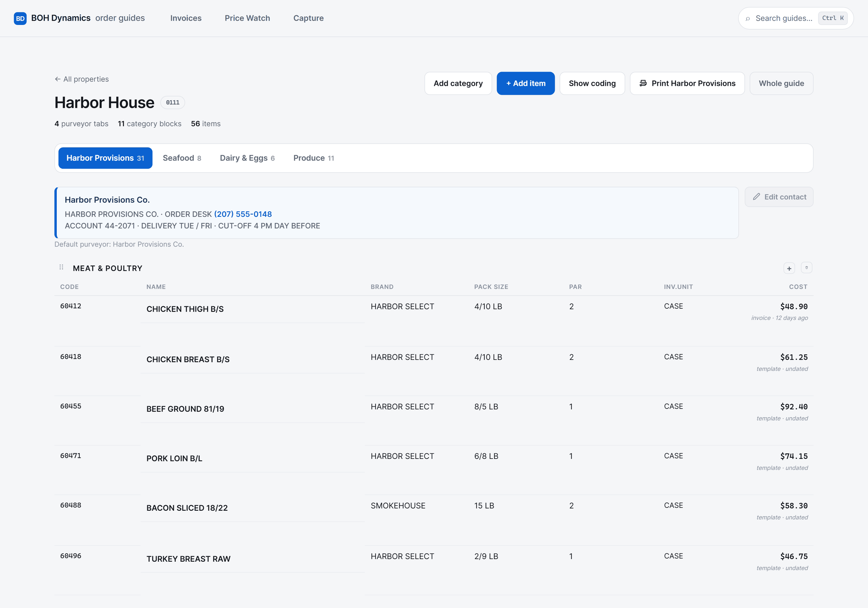868x608 pixels.
Task: Click item code 60412
Action: click(x=71, y=306)
